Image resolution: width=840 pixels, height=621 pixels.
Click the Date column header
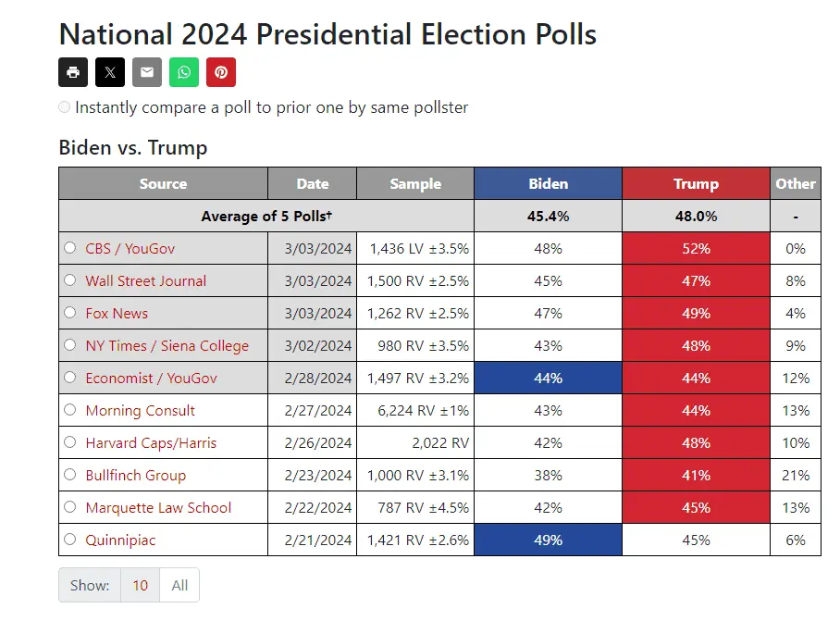(313, 183)
